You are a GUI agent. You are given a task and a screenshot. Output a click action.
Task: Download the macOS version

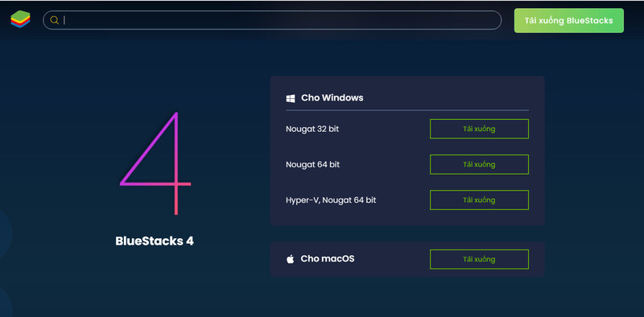(x=479, y=260)
